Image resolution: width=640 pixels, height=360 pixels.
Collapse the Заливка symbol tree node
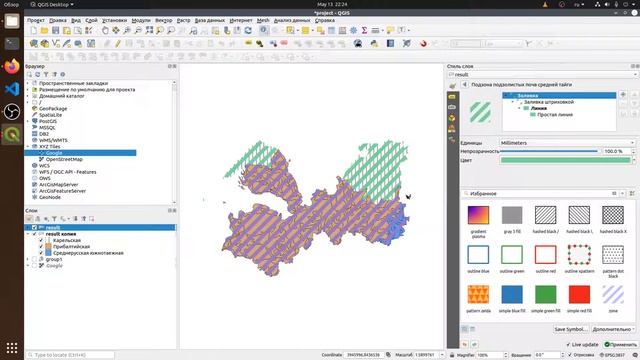pyautogui.click(x=506, y=96)
